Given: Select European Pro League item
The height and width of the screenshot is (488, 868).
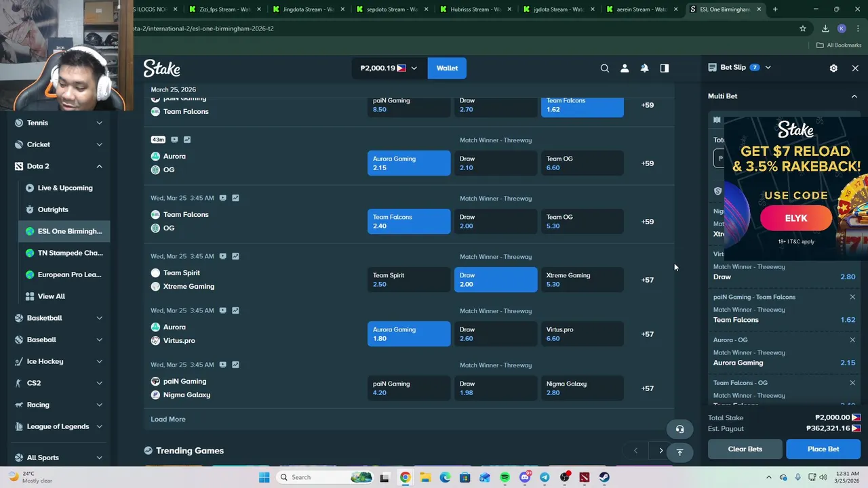Looking at the screenshot, I should click(64, 274).
